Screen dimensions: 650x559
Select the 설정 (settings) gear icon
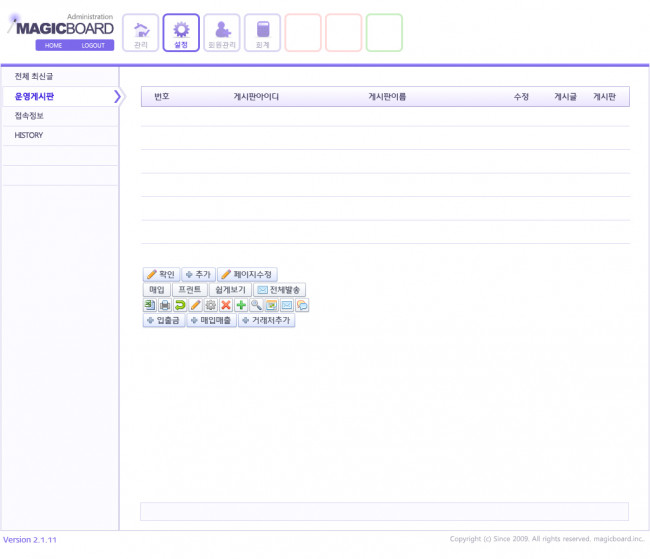pyautogui.click(x=181, y=32)
